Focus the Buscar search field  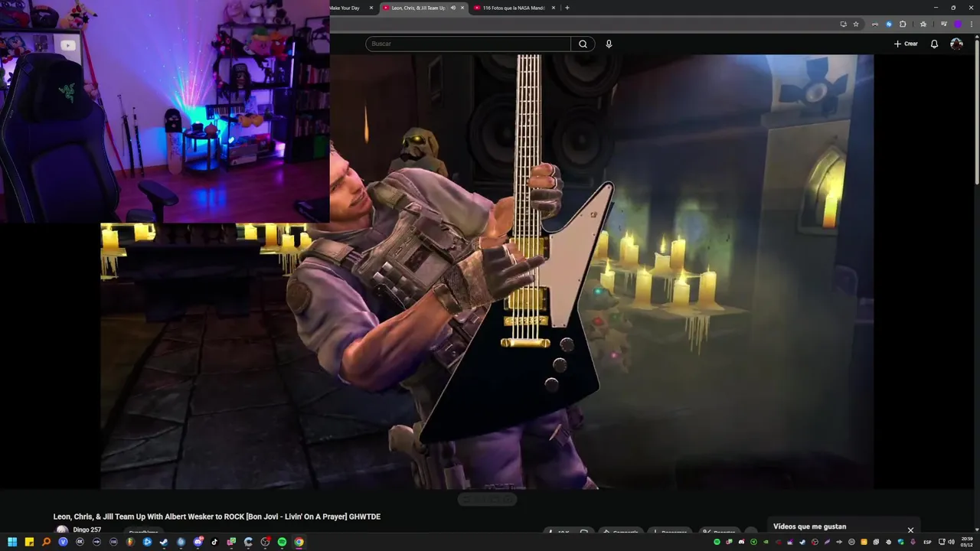(468, 44)
